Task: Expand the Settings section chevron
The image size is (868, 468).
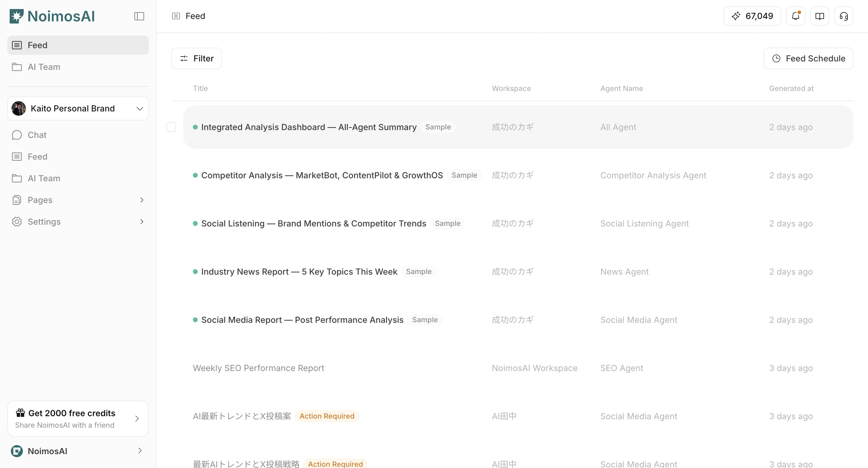Action: [x=142, y=222]
